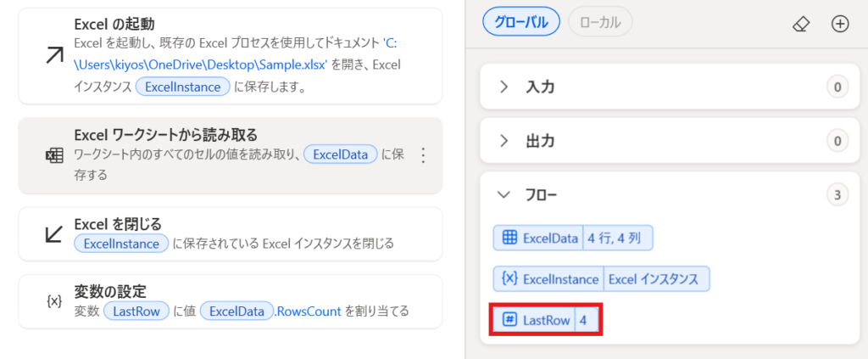Image resolution: width=868 pixels, height=359 pixels.
Task: Switch to the ローカル variable scope tab
Action: [600, 22]
